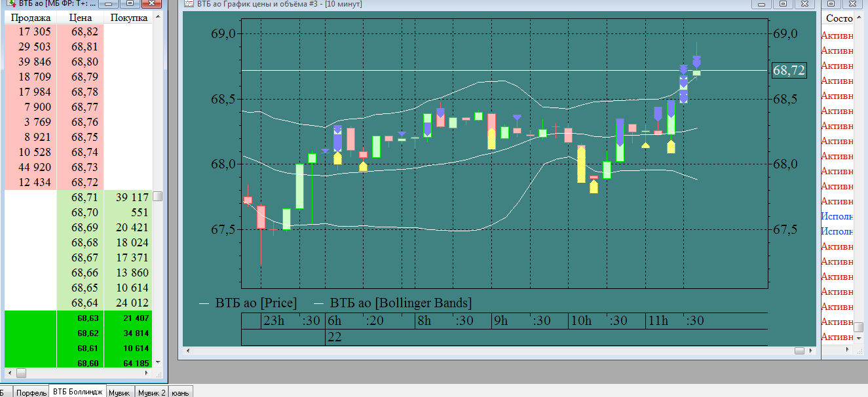Select best bid price 68,71
The height and width of the screenshot is (397, 868).
tap(81, 197)
